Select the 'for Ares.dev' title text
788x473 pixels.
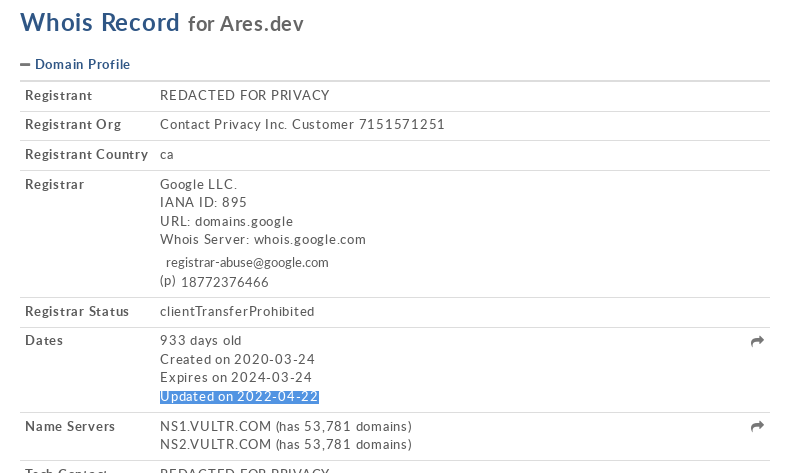tap(246, 24)
